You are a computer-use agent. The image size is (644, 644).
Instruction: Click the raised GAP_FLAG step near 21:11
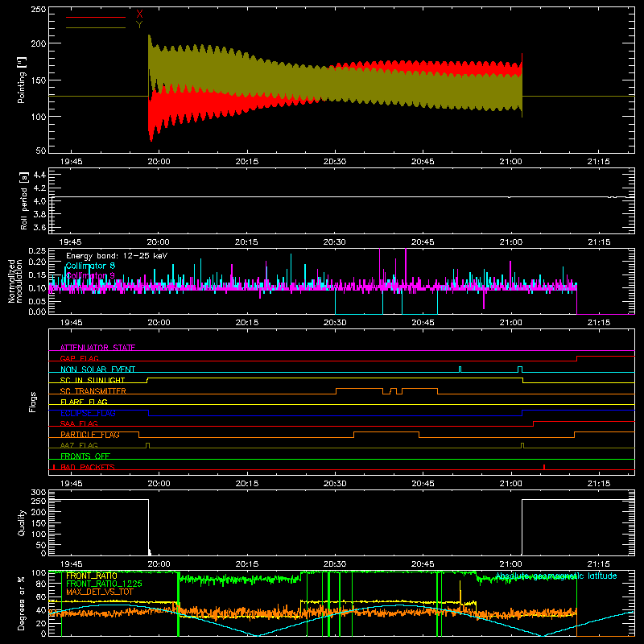[x=606, y=357]
